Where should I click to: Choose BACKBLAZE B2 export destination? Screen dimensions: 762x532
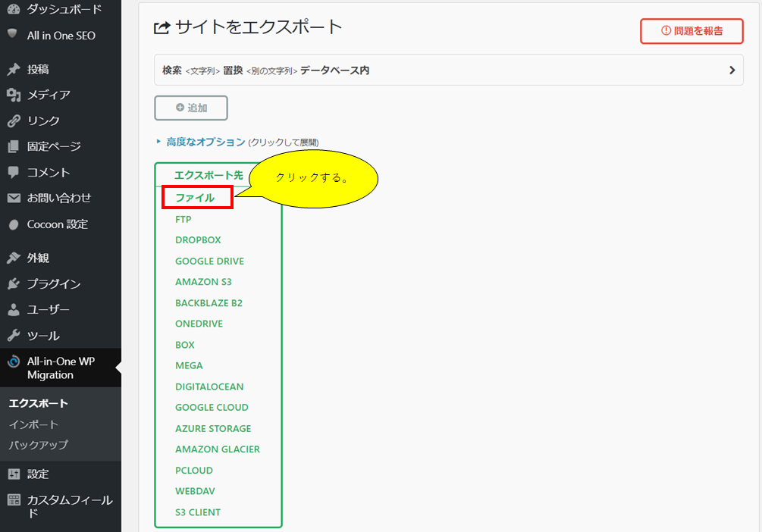click(x=209, y=303)
